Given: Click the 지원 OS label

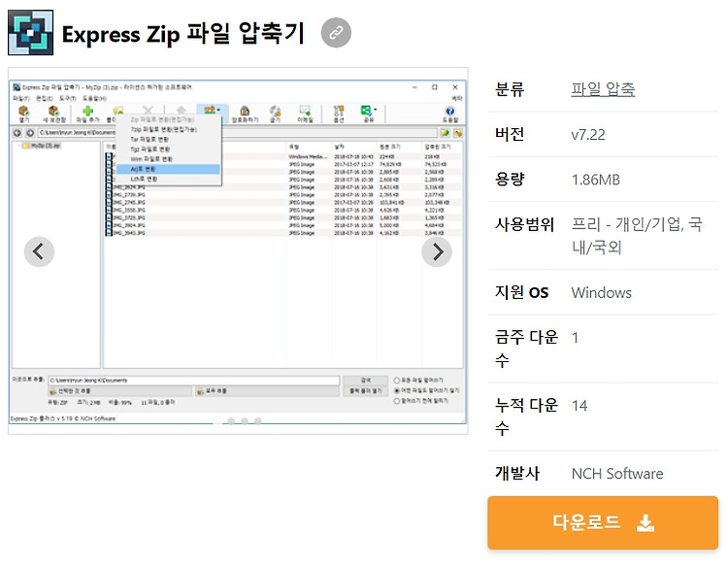Looking at the screenshot, I should [x=521, y=292].
